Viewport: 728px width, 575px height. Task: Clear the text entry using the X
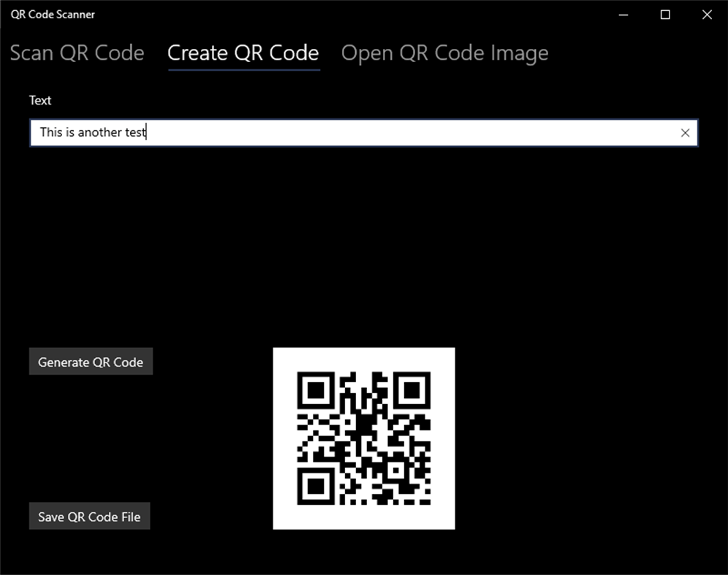point(685,132)
